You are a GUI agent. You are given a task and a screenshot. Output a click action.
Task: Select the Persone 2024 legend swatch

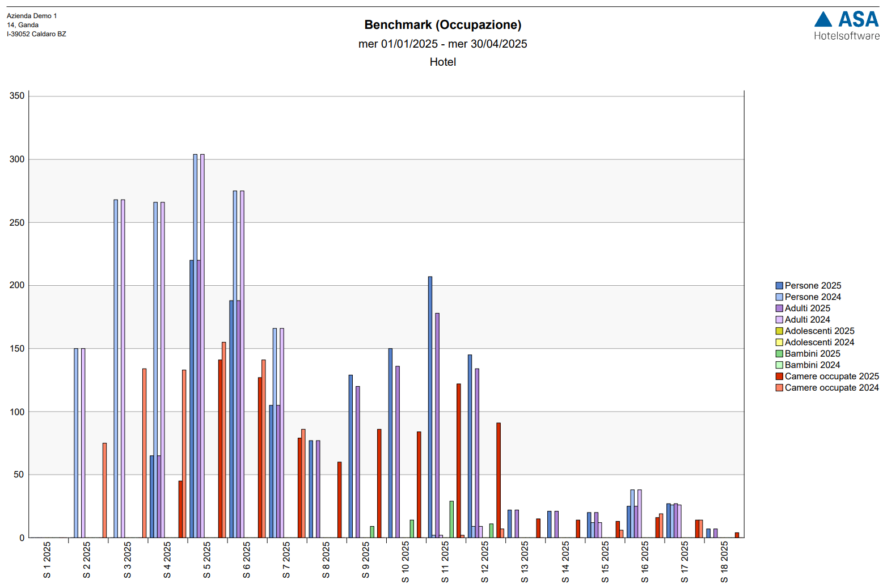pos(779,297)
